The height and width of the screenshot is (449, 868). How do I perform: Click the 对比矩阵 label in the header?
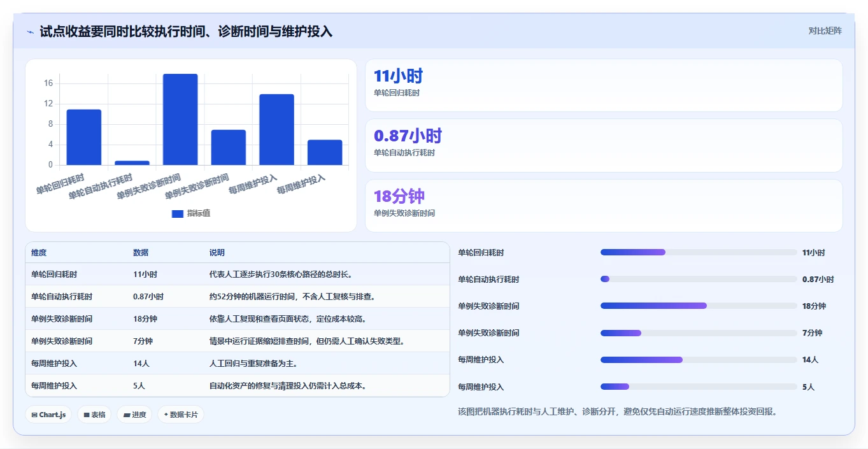coord(825,31)
